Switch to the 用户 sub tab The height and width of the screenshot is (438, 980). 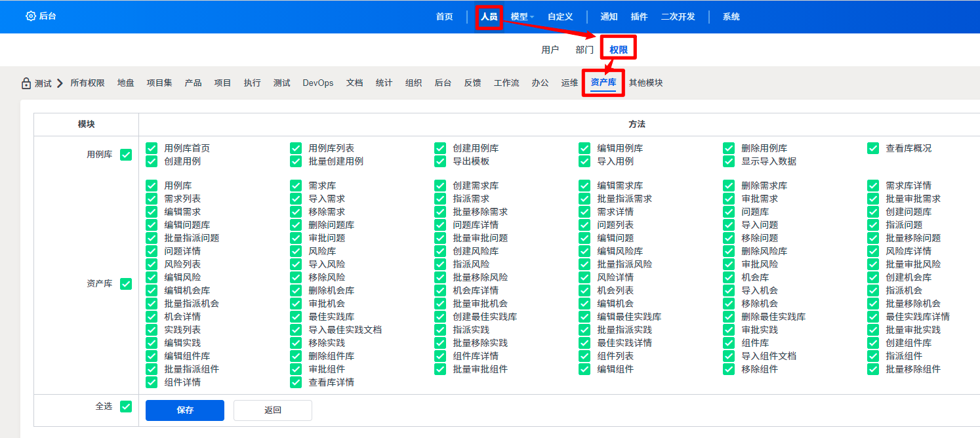click(x=550, y=50)
